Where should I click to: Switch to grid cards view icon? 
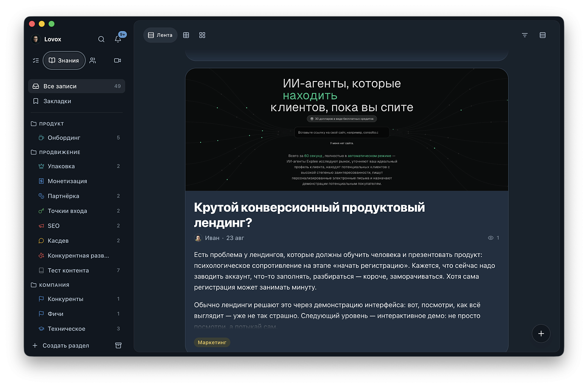[202, 35]
